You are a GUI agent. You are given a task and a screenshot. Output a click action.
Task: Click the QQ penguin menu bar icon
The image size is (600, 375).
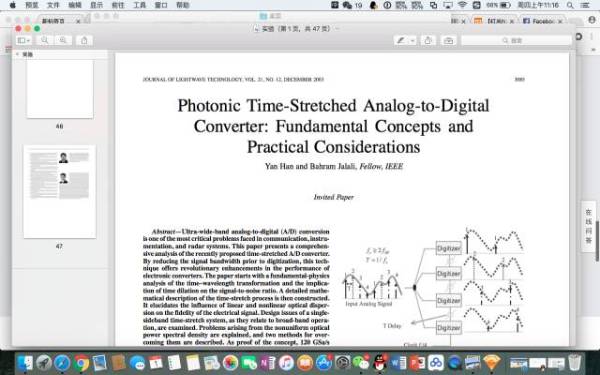click(373, 5)
